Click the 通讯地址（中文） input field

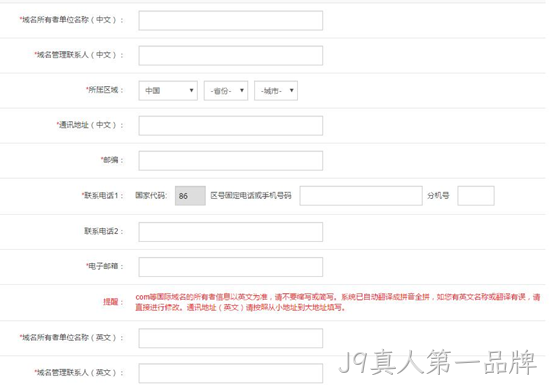click(x=230, y=126)
